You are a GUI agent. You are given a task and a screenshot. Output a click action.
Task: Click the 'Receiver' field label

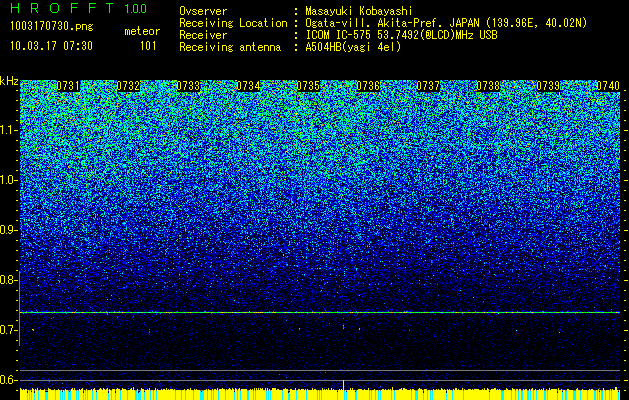click(203, 35)
